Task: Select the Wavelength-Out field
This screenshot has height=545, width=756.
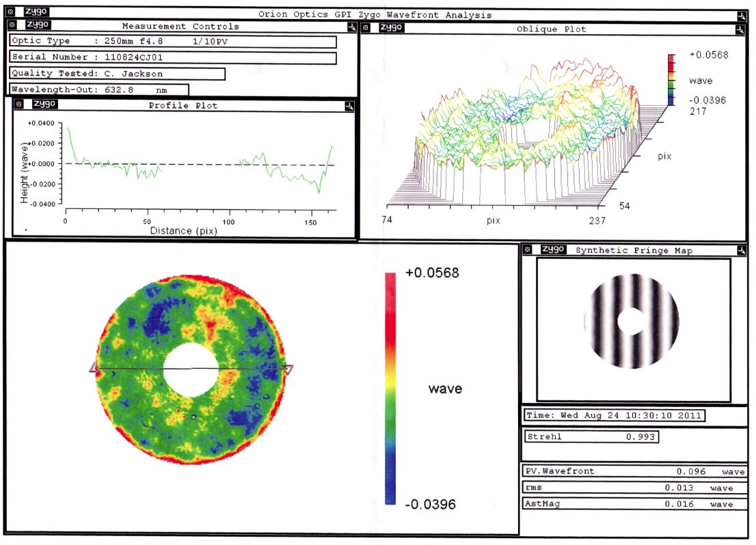Action: pyautogui.click(x=99, y=89)
